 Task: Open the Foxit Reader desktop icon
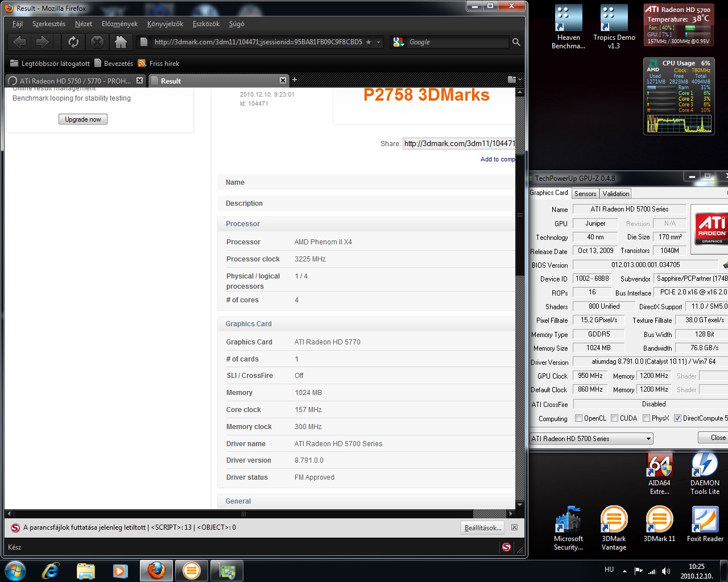(x=705, y=524)
